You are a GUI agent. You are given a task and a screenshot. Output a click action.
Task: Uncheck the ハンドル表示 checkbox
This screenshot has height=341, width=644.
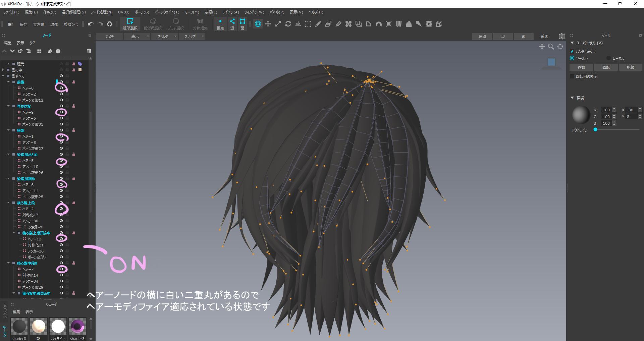[573, 51]
